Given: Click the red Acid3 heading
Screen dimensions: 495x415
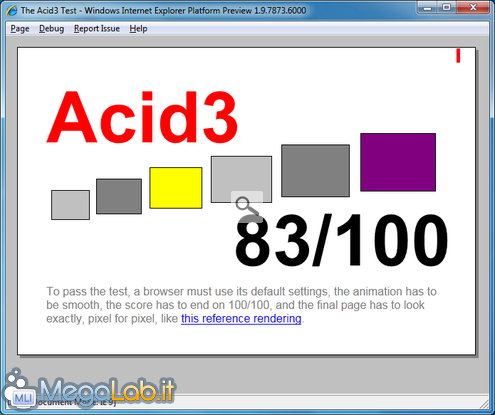Looking at the screenshot, I should (143, 117).
